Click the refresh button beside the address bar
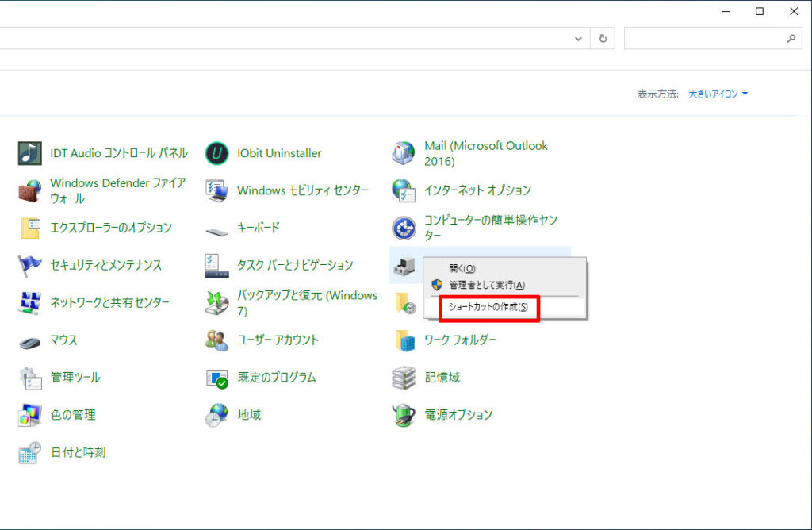The image size is (812, 530). tap(603, 38)
